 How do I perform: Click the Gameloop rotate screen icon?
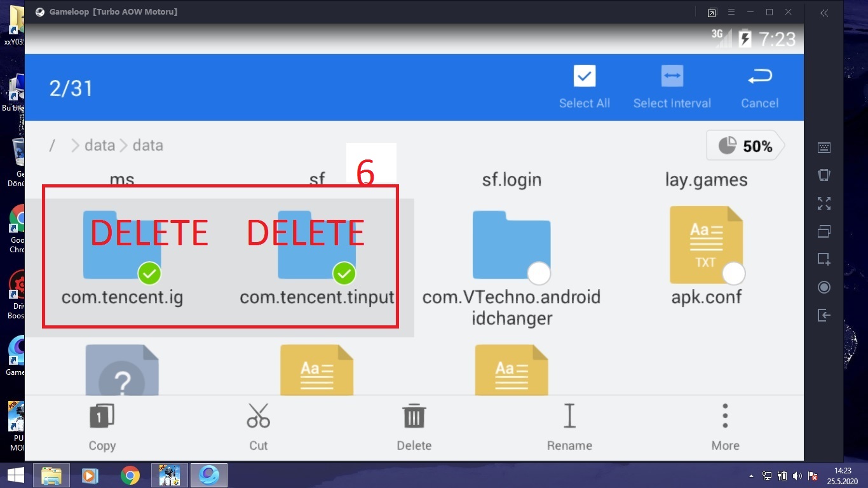pos(824,175)
